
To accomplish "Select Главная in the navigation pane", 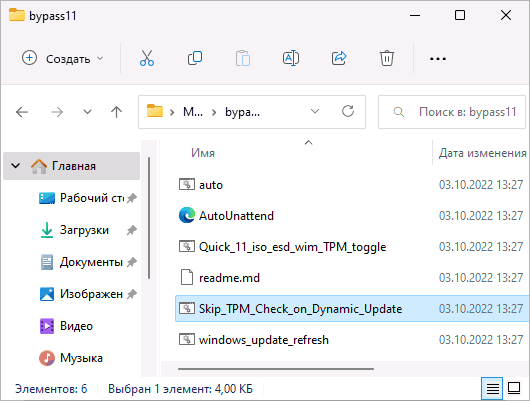I will (71, 166).
